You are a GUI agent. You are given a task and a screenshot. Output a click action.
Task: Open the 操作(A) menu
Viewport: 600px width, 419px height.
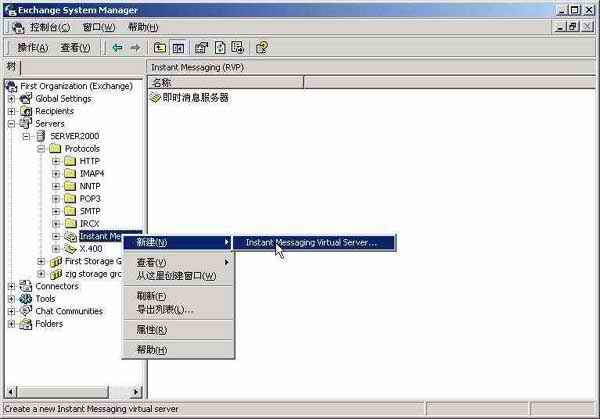point(33,48)
